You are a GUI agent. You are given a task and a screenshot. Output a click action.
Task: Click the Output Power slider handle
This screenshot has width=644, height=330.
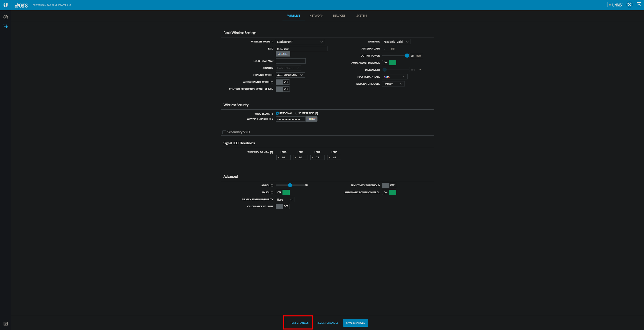(x=407, y=56)
